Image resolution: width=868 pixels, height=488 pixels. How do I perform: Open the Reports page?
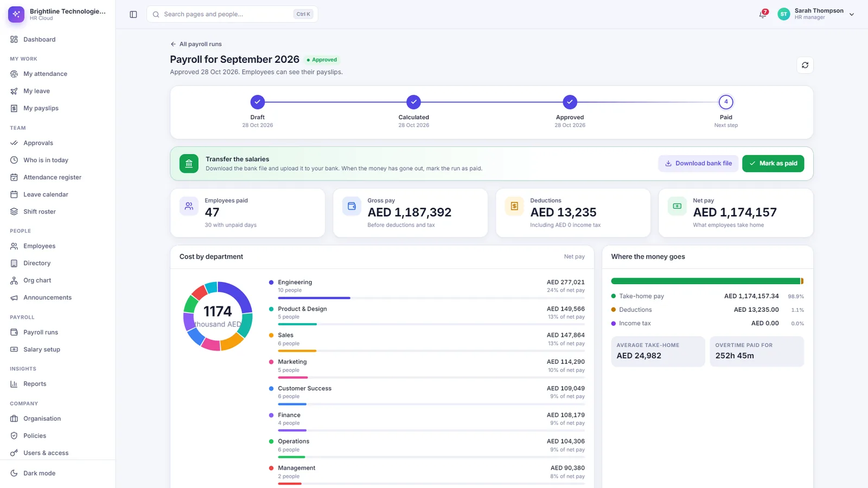click(x=58, y=384)
